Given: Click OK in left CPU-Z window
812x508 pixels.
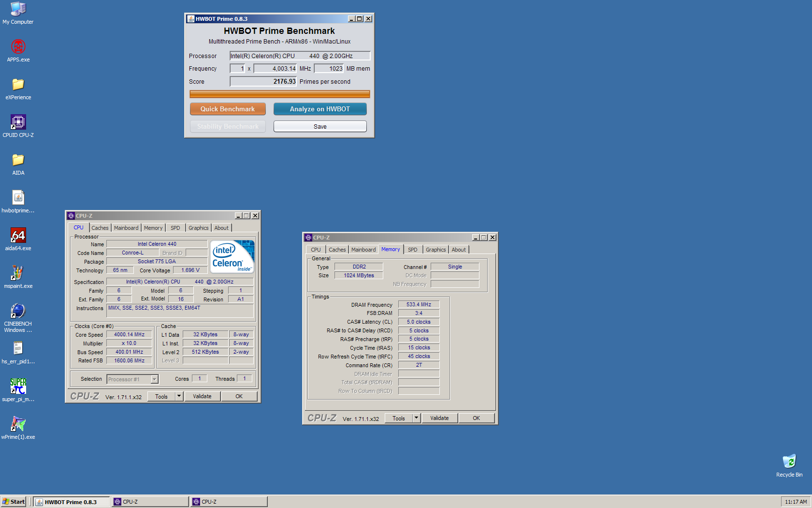Looking at the screenshot, I should tap(239, 396).
